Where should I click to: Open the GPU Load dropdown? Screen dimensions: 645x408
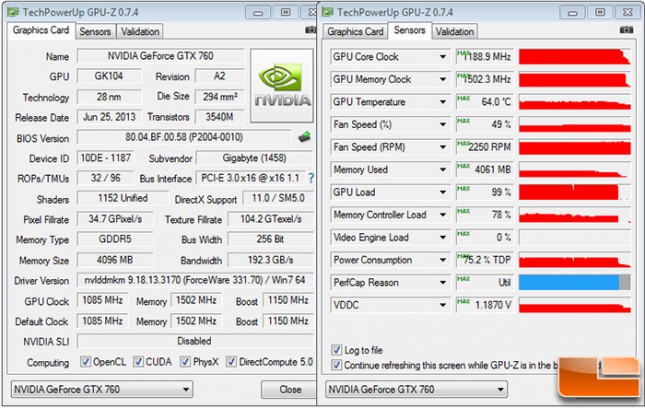click(443, 192)
